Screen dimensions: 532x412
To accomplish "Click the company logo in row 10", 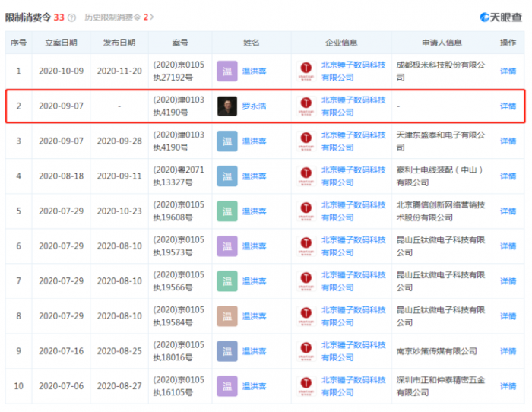I will click(306, 386).
